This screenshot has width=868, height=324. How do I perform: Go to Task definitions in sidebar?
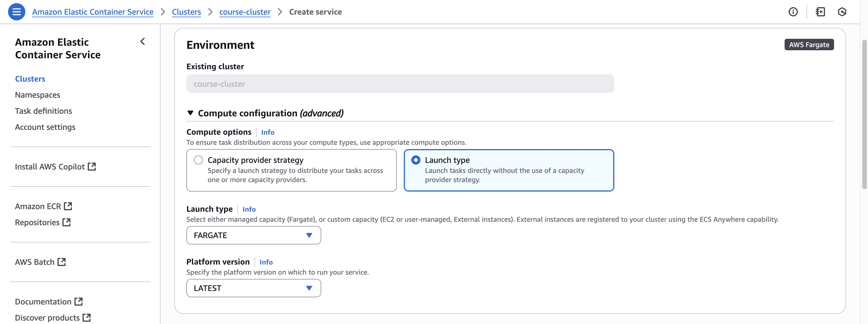43,111
